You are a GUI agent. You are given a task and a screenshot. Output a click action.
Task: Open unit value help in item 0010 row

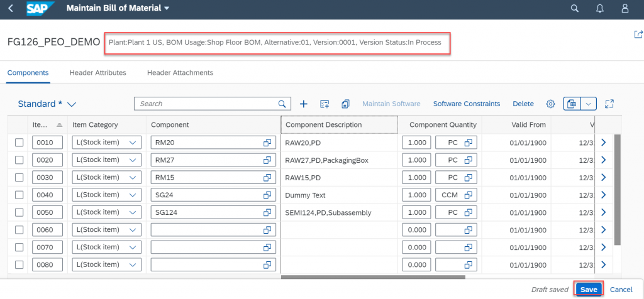(468, 143)
